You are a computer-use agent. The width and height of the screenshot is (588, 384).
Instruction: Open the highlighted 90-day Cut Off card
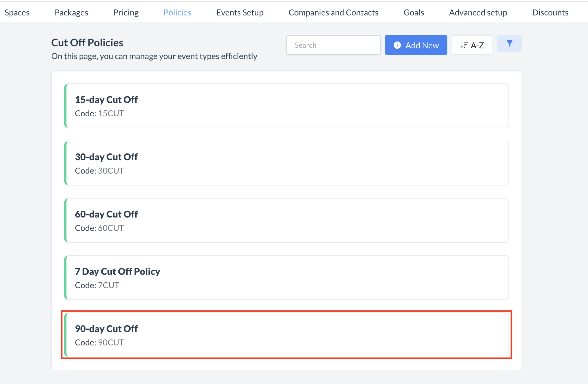[286, 335]
